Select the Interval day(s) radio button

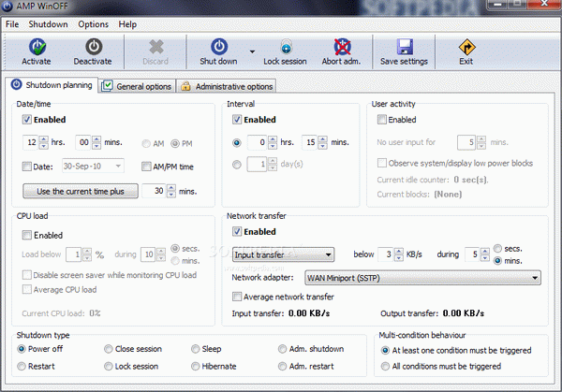tap(237, 165)
